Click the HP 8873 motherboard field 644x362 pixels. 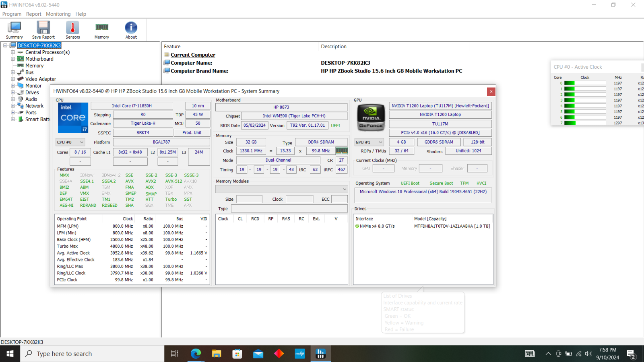click(x=281, y=107)
